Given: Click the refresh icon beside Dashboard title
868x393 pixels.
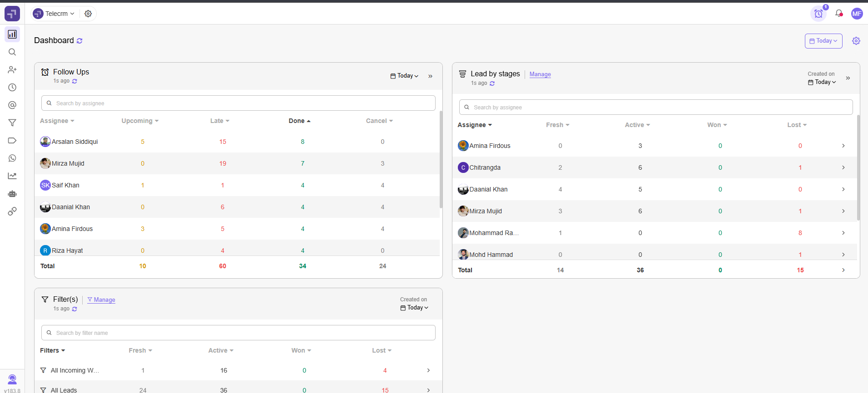Looking at the screenshot, I should [79, 41].
